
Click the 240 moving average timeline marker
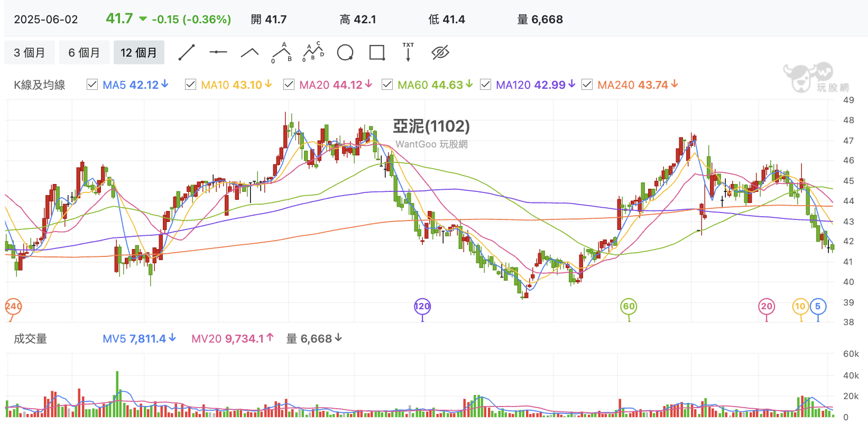point(13,306)
